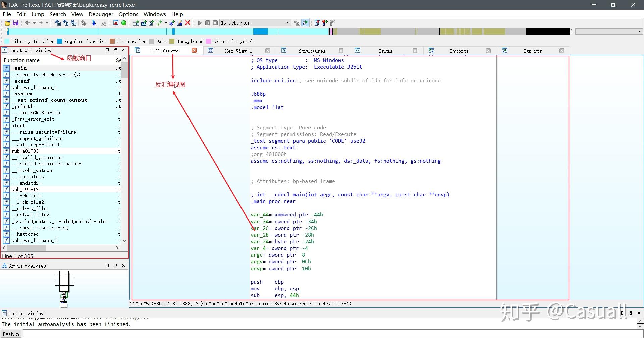
Task: Click the red triangle warning toolbar icon
Action: pos(116,23)
